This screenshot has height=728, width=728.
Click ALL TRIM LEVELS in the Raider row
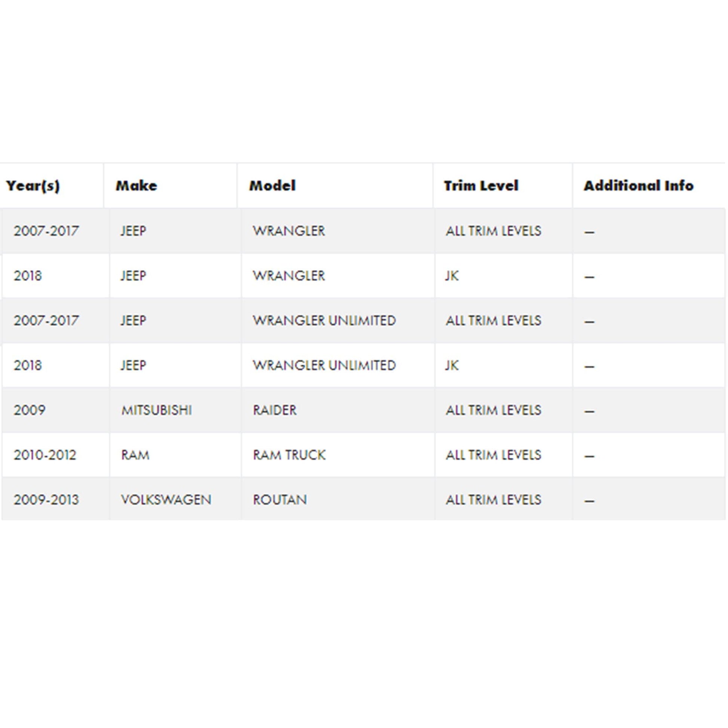(x=493, y=410)
